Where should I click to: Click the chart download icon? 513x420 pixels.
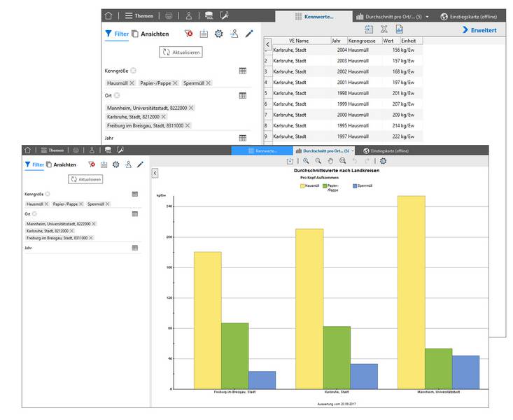coord(290,161)
